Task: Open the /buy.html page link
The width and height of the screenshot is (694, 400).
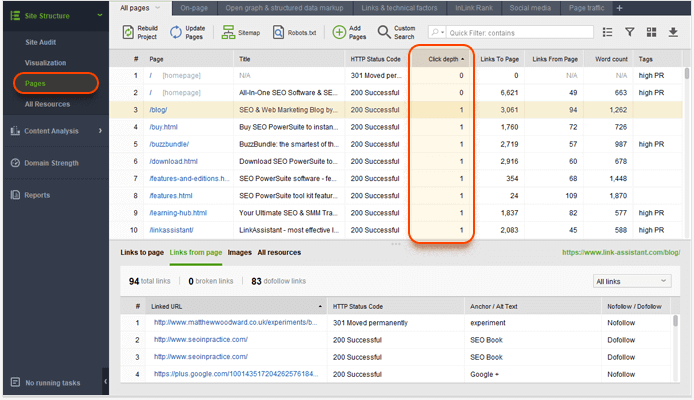Action: click(x=163, y=127)
